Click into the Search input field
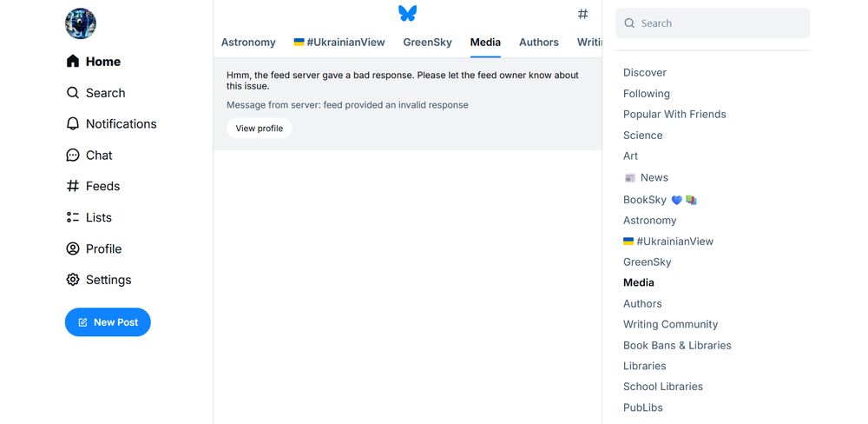 click(713, 23)
